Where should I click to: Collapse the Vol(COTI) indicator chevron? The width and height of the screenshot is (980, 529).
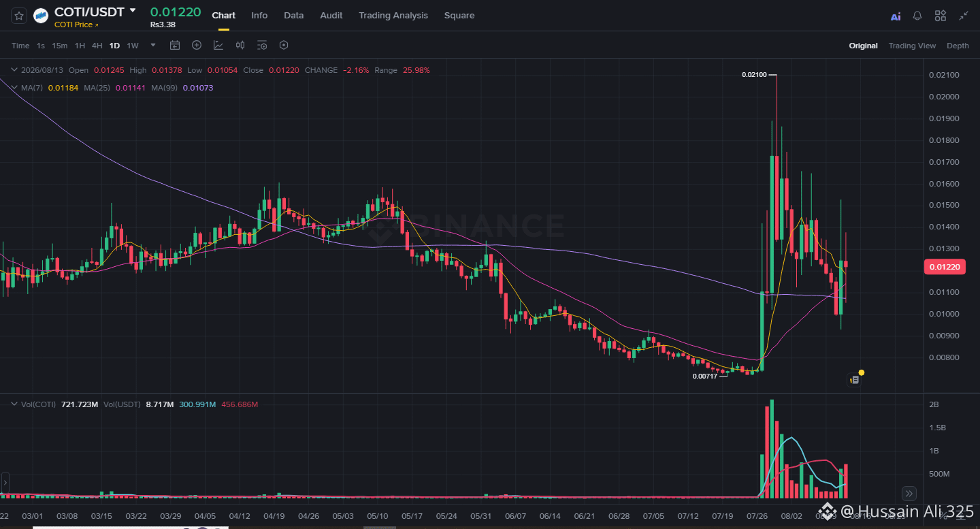coord(14,404)
